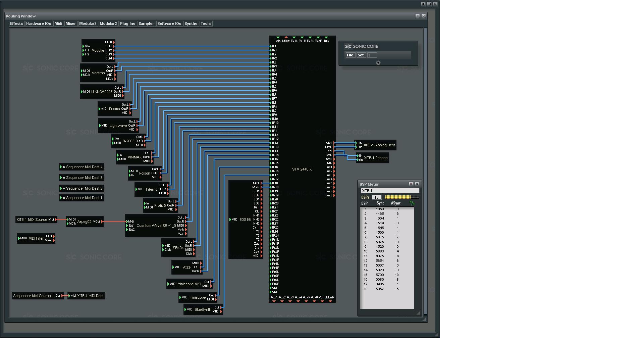The height and width of the screenshot is (338, 644).
Task: Click the Rt6R input port on the mixer
Action: (270, 284)
